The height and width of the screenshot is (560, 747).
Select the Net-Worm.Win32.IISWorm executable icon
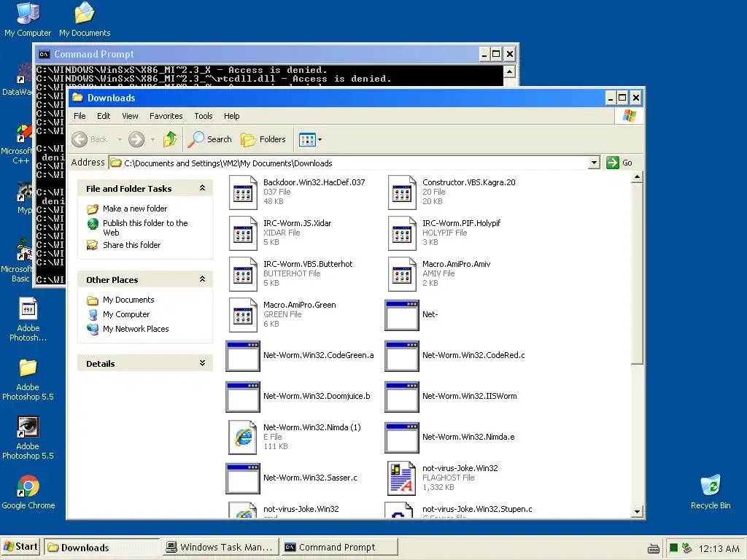tap(402, 397)
